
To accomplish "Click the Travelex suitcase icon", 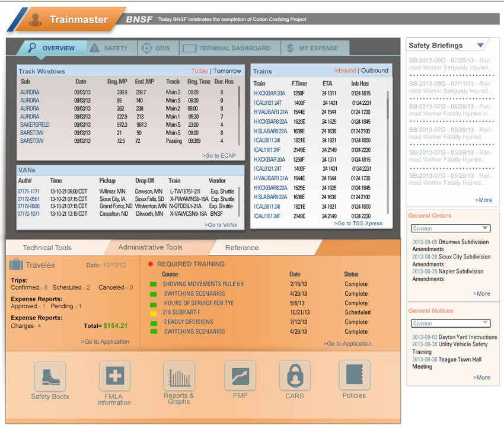I will click(16, 265).
